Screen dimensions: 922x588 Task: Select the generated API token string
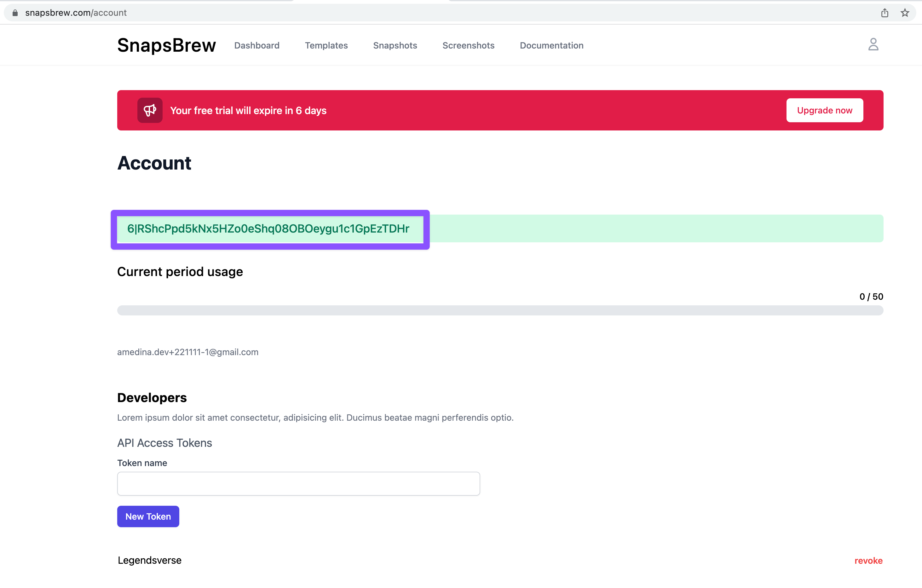pos(268,228)
